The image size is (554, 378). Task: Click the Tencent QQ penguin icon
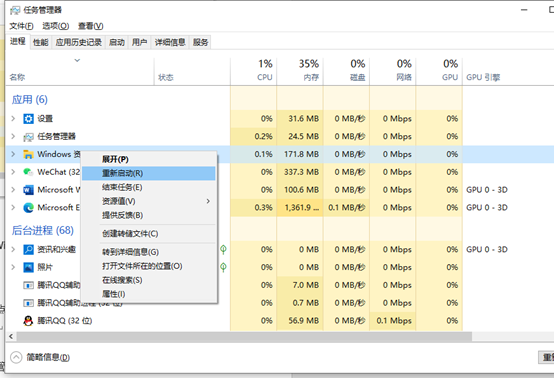tap(28, 321)
